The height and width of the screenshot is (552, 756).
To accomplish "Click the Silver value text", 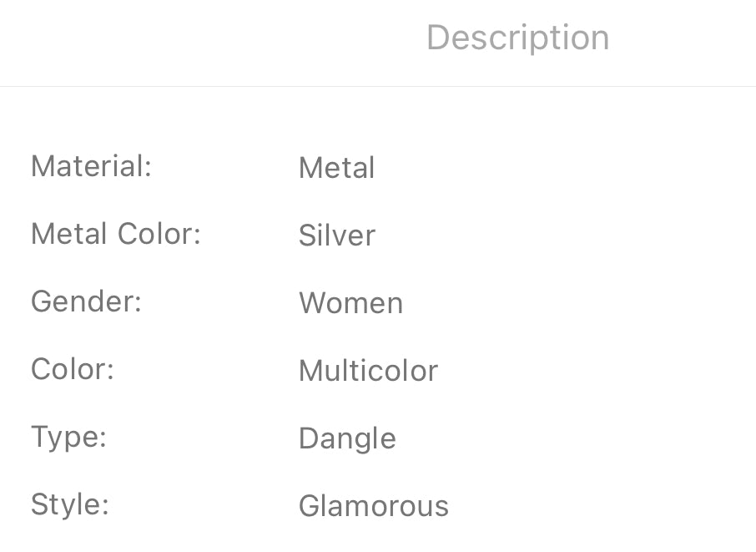I will tap(337, 235).
